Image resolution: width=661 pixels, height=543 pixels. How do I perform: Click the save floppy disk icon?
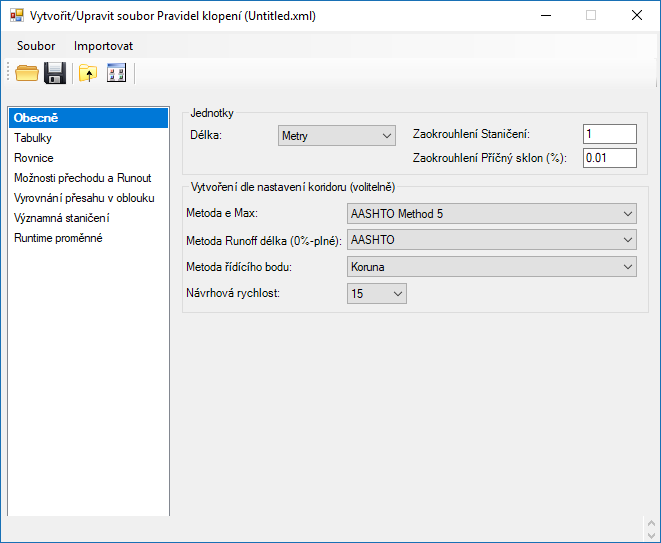(55, 73)
